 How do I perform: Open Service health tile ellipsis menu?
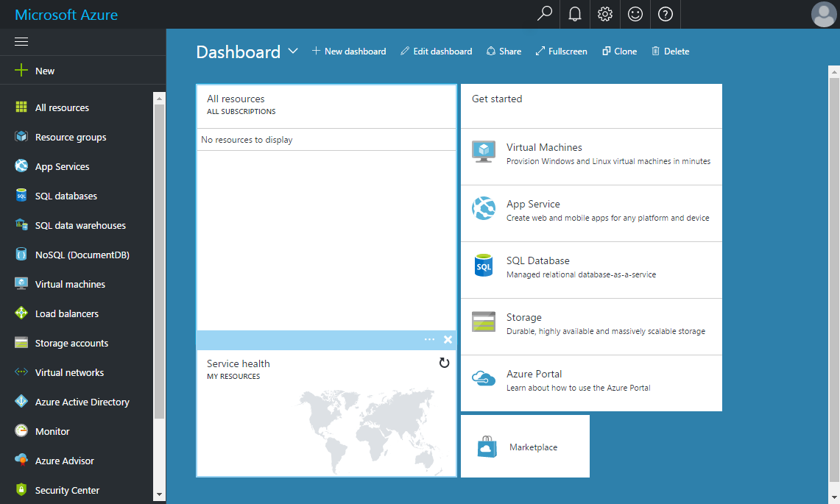pyautogui.click(x=430, y=340)
